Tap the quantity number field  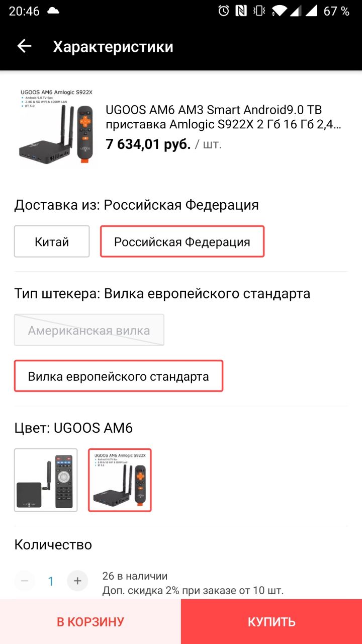pos(51,581)
